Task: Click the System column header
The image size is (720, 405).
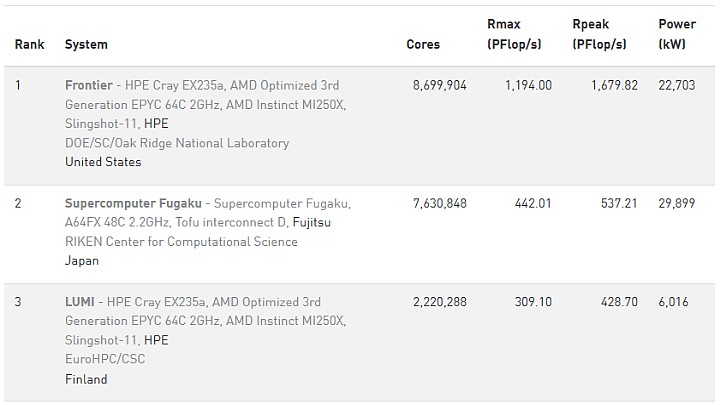Action: [x=86, y=44]
